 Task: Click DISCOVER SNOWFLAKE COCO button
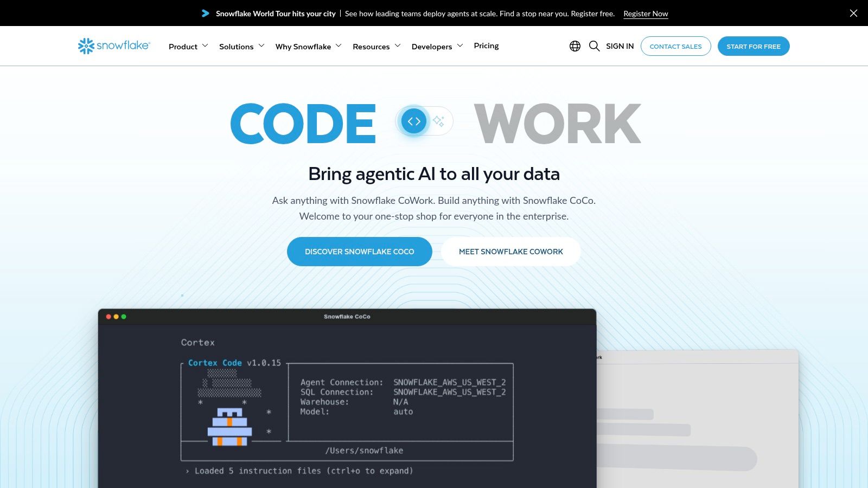coord(360,252)
